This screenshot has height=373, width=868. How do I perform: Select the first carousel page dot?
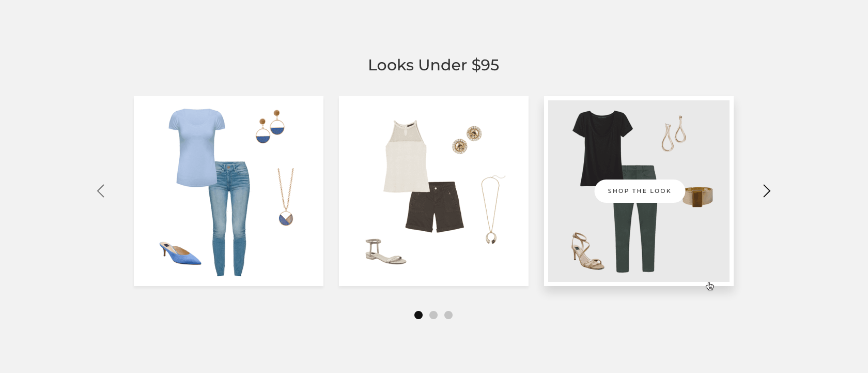[419, 315]
